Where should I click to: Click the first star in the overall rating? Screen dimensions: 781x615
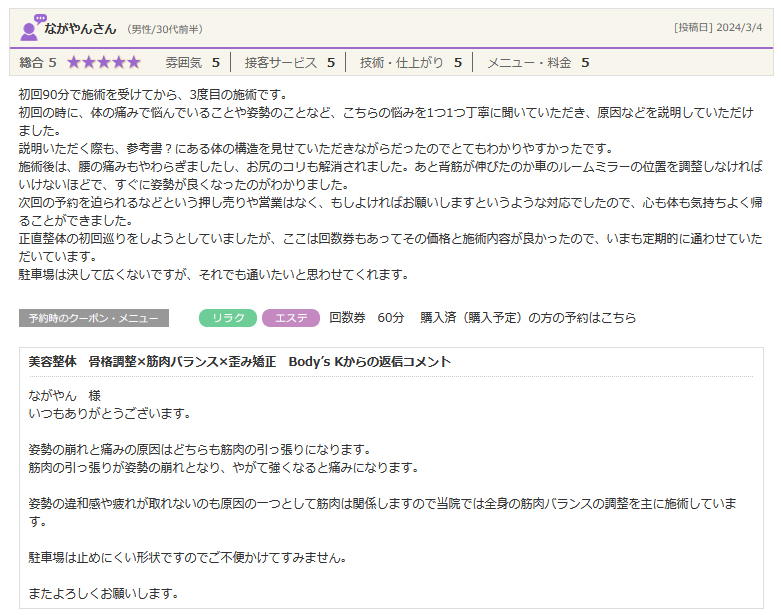pos(74,62)
